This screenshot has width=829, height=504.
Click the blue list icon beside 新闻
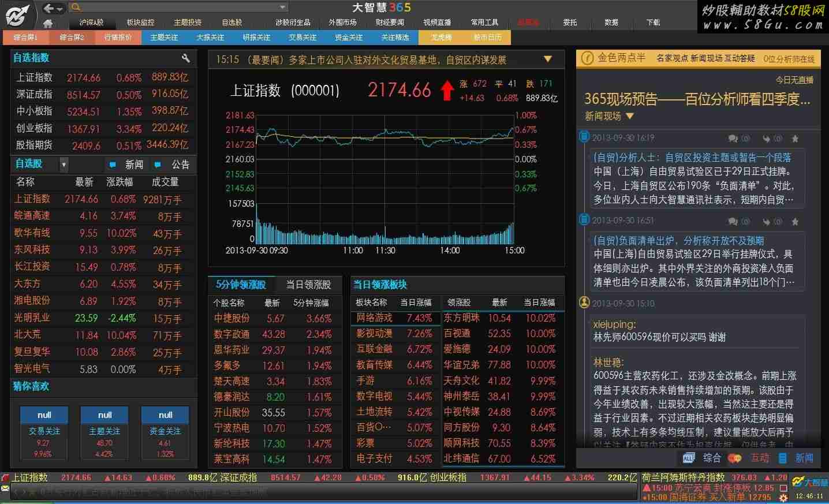[x=783, y=458]
